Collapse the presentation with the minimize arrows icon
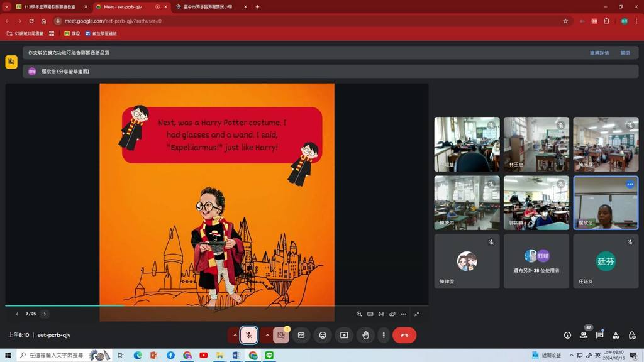The width and height of the screenshot is (644, 362). pyautogui.click(x=417, y=314)
